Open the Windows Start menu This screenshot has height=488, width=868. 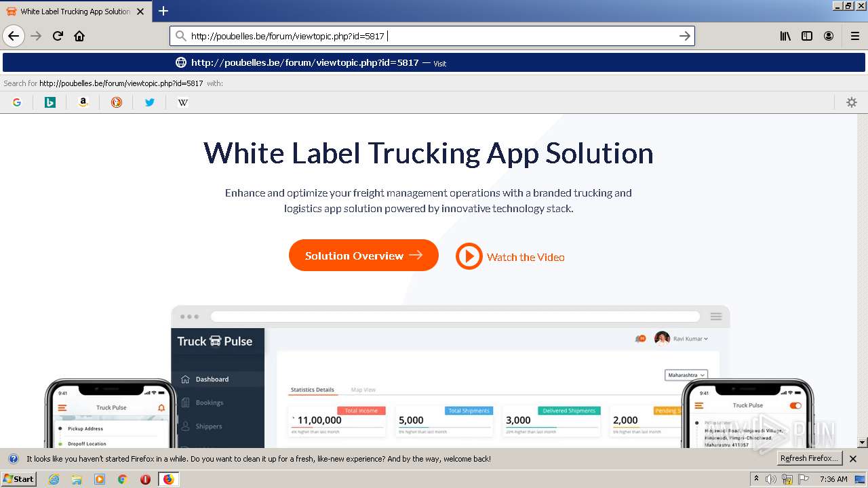(19, 479)
